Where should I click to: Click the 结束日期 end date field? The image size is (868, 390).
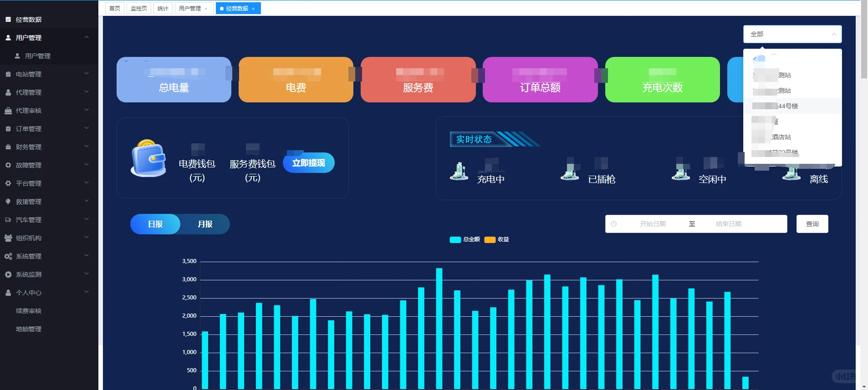[x=729, y=224]
